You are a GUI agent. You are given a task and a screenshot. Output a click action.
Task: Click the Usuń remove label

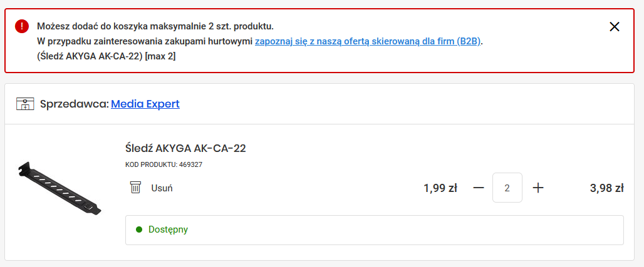[162, 188]
